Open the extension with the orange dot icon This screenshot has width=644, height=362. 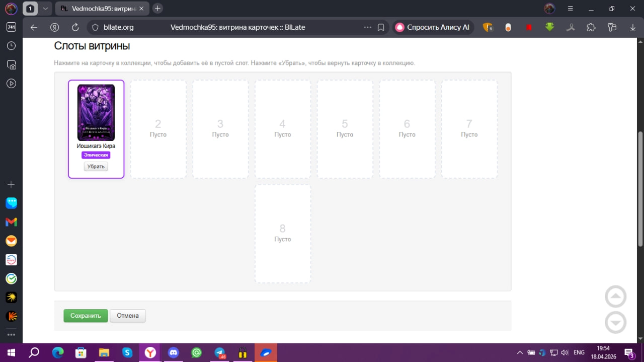click(x=508, y=28)
